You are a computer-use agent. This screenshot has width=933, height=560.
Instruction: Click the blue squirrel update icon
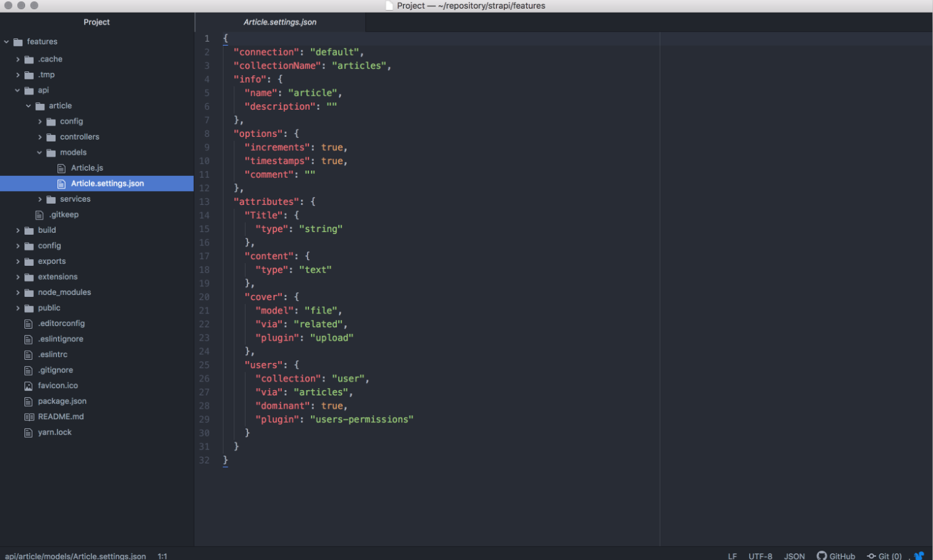pyautogui.click(x=918, y=556)
